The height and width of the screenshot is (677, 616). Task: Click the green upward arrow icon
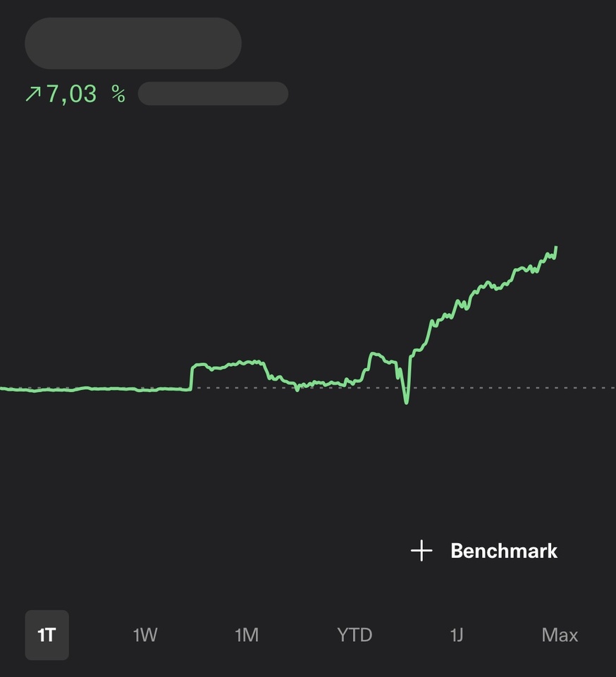click(32, 94)
